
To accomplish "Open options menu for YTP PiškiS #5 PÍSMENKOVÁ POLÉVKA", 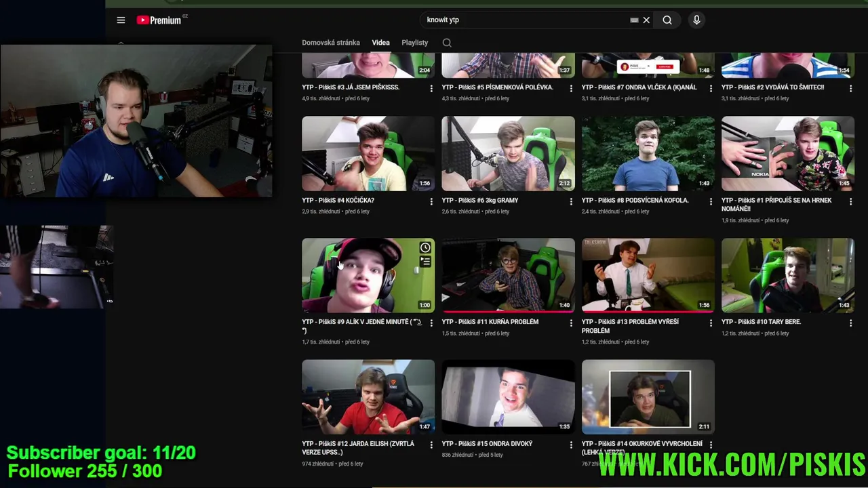I will pos(571,88).
